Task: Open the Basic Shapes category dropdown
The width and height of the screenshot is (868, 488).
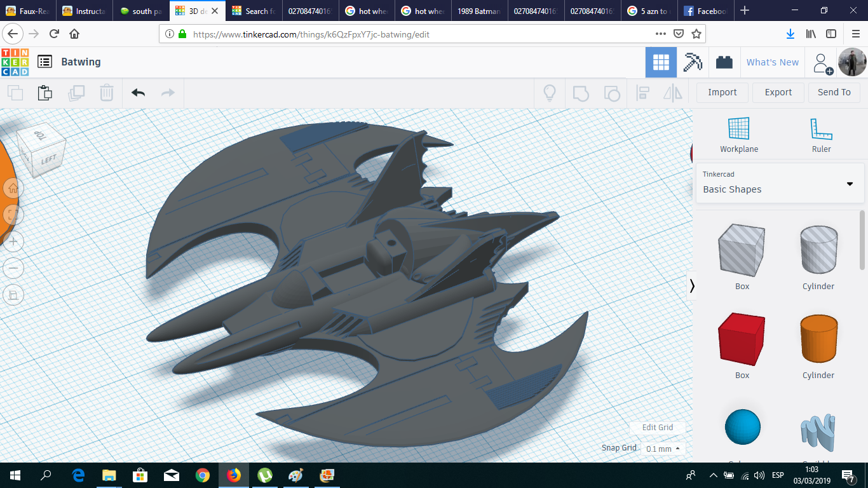Action: (x=780, y=183)
